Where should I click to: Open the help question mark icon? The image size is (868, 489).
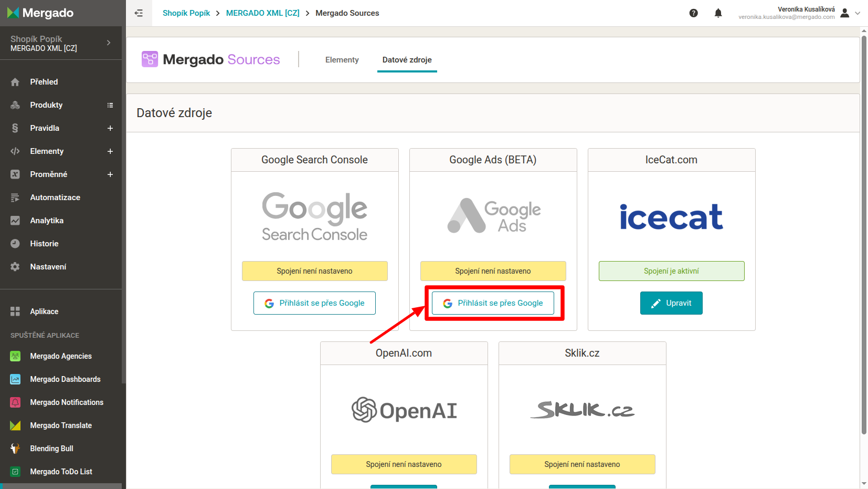693,13
